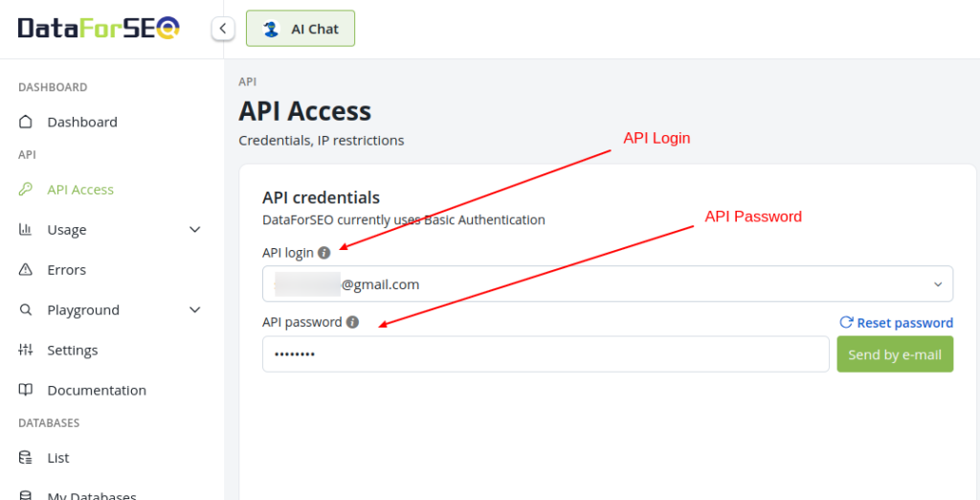Click the API breadcrumb label
Image resolution: width=980 pixels, height=500 pixels.
point(248,81)
